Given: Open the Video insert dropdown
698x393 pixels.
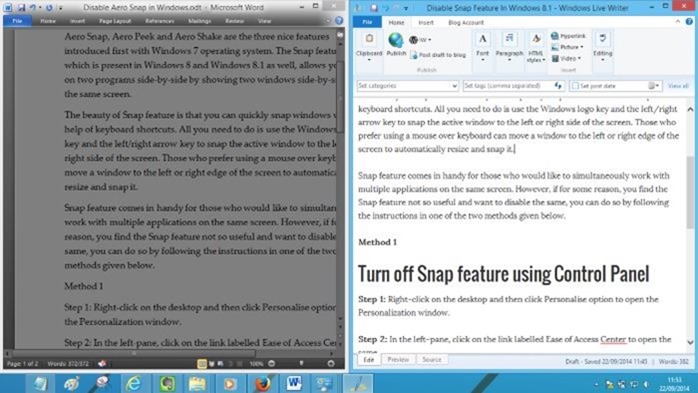Looking at the screenshot, I should tap(566, 58).
